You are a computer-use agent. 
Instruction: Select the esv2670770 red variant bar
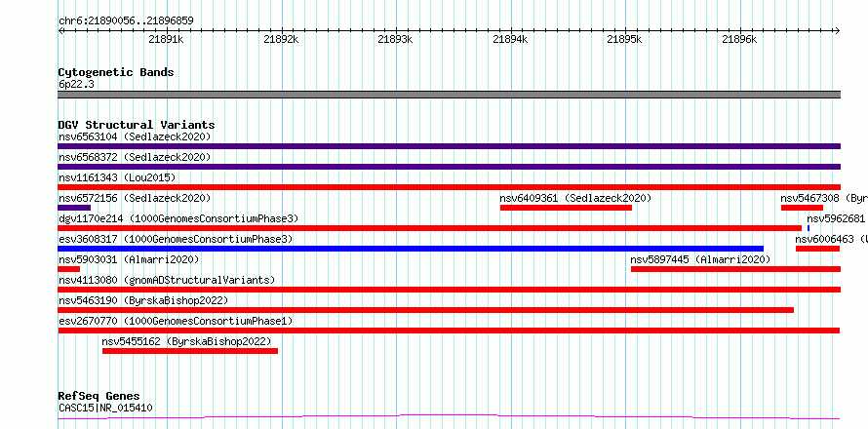coord(449,331)
